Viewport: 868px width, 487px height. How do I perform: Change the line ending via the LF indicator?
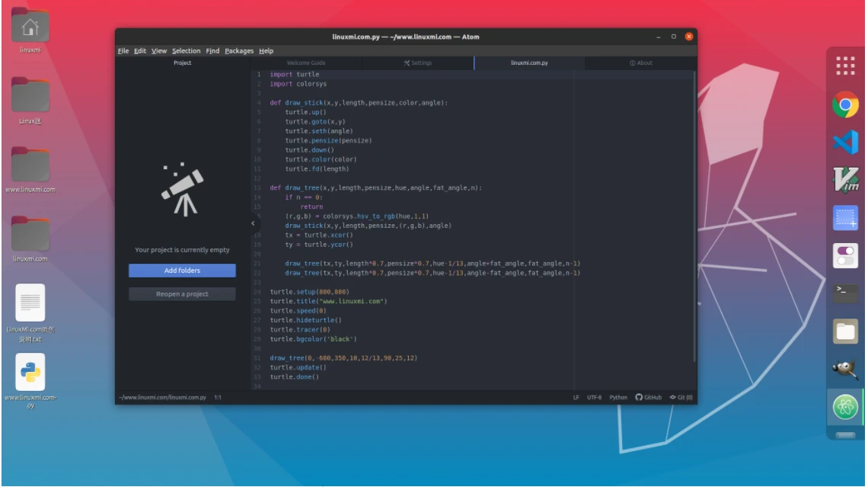[577, 397]
